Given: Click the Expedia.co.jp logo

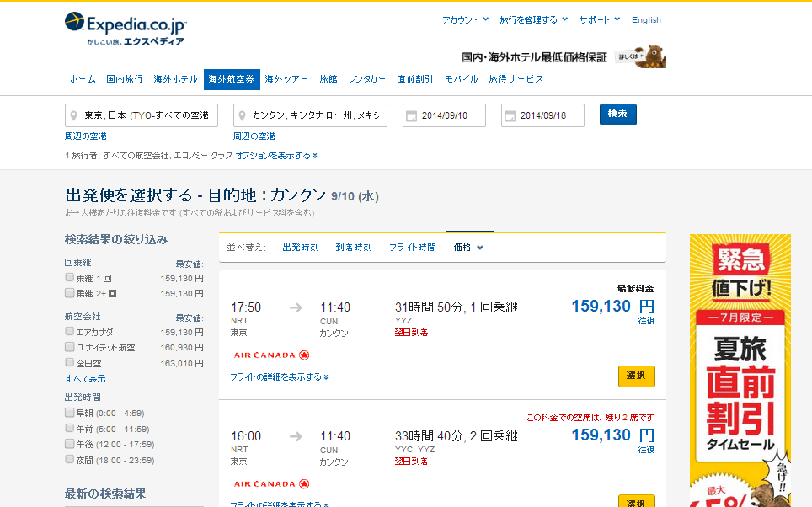Looking at the screenshot, I should click(x=125, y=28).
